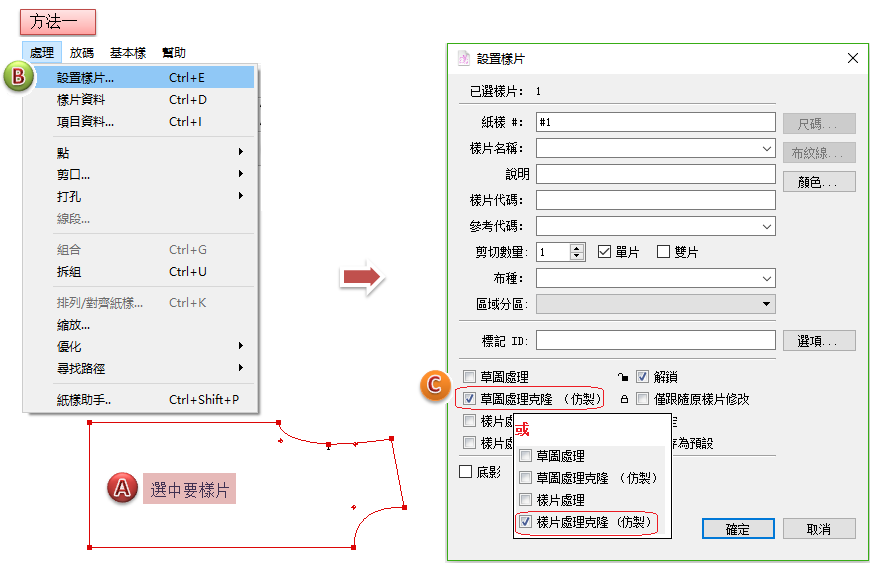Screen dimensions: 880x568
Task: Tick 樣片處理克隆 (仿製) in the popup
Action: coord(525,522)
